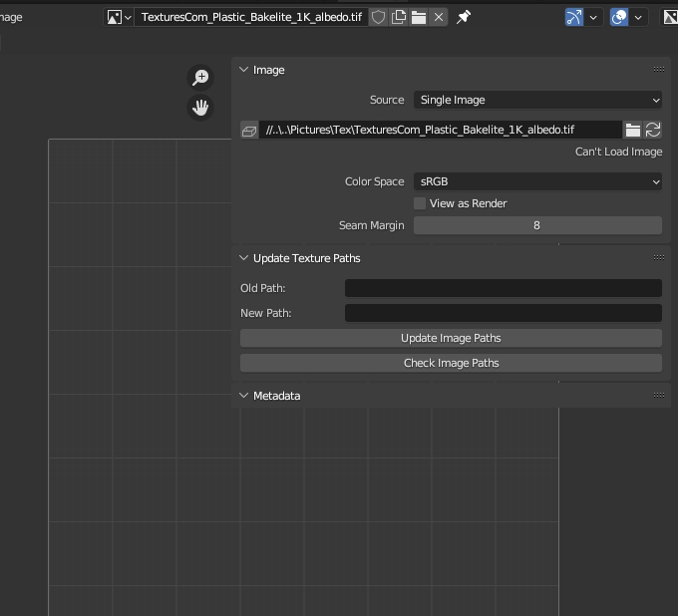The width and height of the screenshot is (678, 616).
Task: Click the Seam Margin value field
Action: 537,225
